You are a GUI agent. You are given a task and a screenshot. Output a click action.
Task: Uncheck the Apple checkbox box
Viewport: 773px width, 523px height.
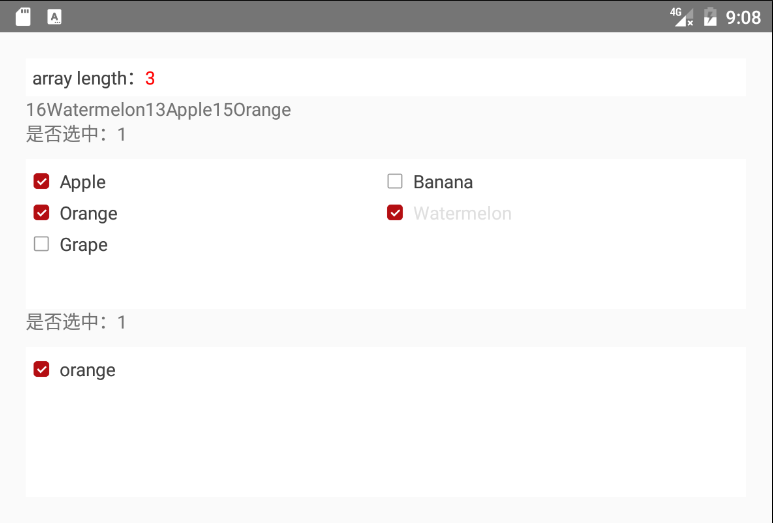pos(41,182)
